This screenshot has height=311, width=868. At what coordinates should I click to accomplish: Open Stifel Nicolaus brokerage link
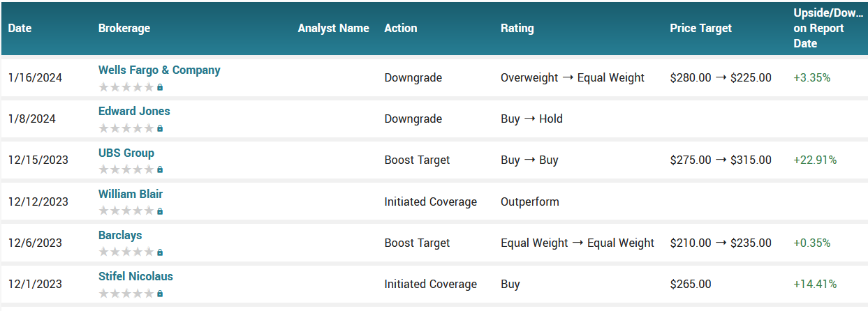pos(135,276)
